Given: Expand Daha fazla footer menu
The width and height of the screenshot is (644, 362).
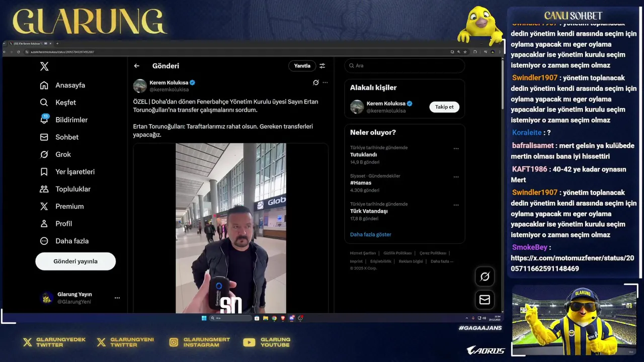Looking at the screenshot, I should pos(442,261).
